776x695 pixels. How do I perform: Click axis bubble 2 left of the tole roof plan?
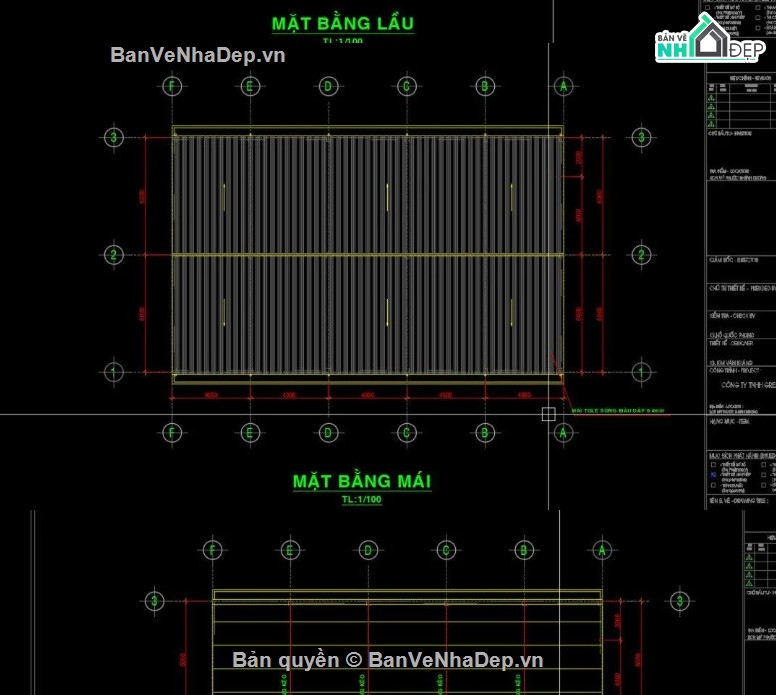pos(114,255)
